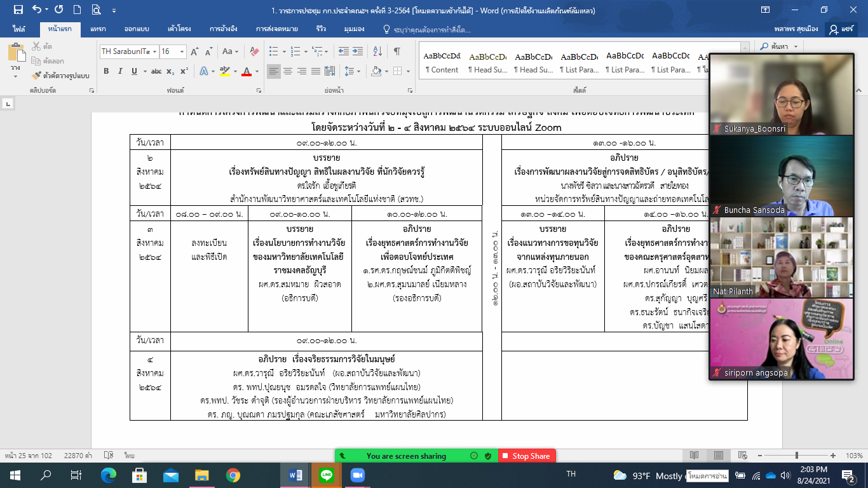
Task: Open Microsoft Edge from the taskbar
Action: [109, 475]
